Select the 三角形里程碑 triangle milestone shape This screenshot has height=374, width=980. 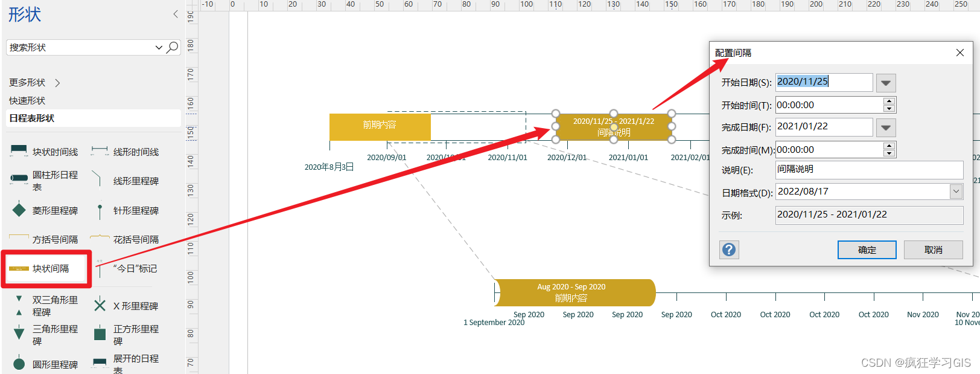(44, 335)
